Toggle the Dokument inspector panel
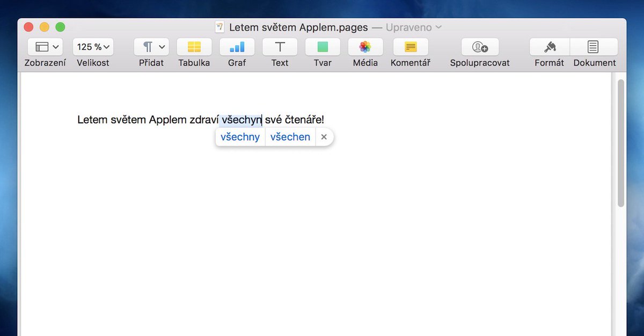This screenshot has width=644, height=336. (594, 47)
